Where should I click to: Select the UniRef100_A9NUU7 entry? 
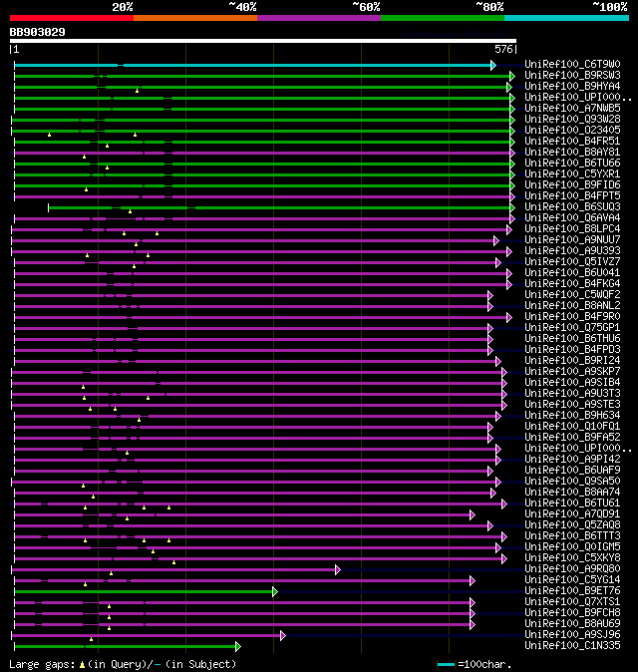pos(572,239)
